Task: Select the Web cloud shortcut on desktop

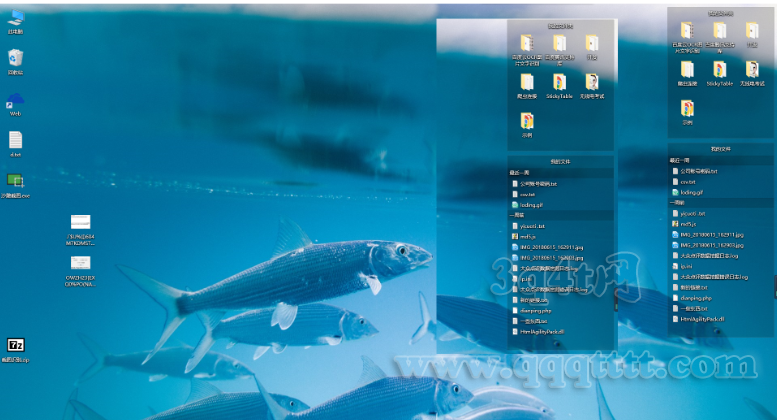Action: (15, 104)
